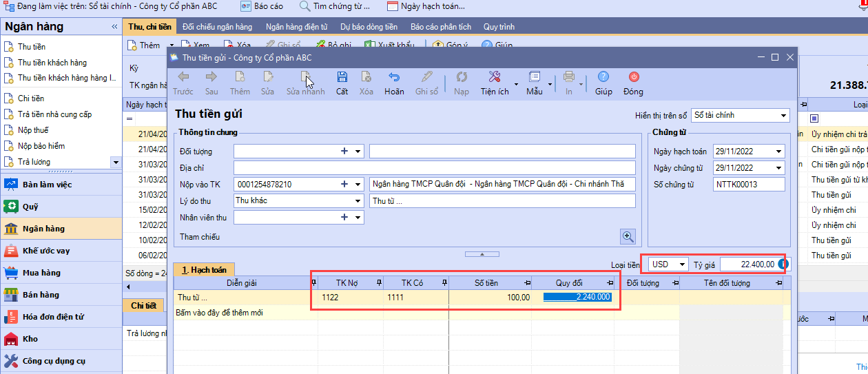
Task: Click Tìm chứng từ search in top bar
Action: 335,6
